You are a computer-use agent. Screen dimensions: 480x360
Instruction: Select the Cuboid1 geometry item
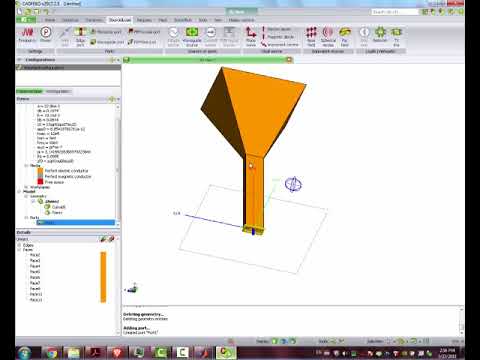pos(55,207)
